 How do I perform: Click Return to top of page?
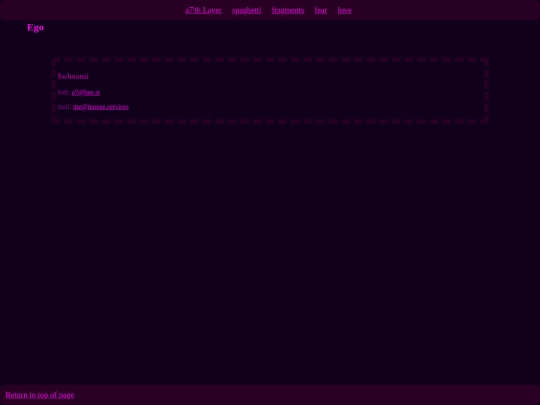(x=40, y=395)
